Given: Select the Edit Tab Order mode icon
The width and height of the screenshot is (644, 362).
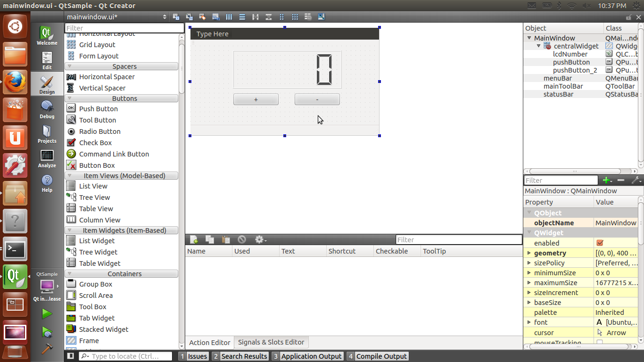Looking at the screenshot, I should pyautogui.click(x=215, y=16).
